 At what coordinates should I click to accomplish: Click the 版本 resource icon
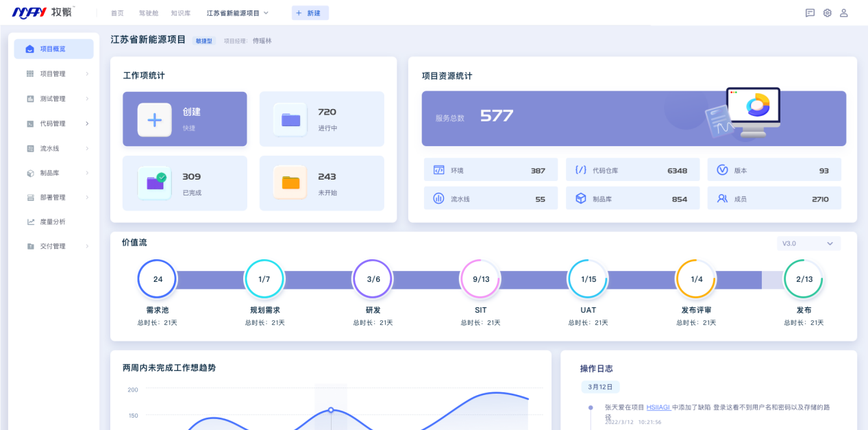722,170
